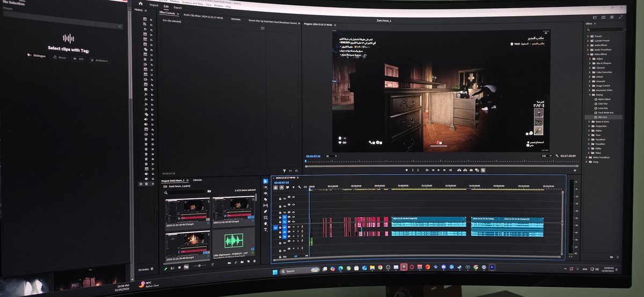Click the Home icon in the top bar
This screenshot has width=644, height=297.
(x=141, y=3)
